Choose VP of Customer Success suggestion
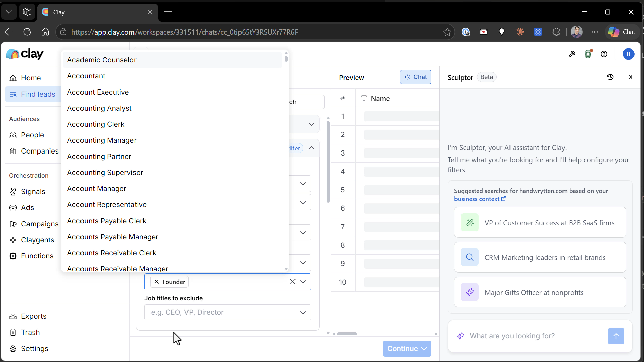 tap(540, 223)
